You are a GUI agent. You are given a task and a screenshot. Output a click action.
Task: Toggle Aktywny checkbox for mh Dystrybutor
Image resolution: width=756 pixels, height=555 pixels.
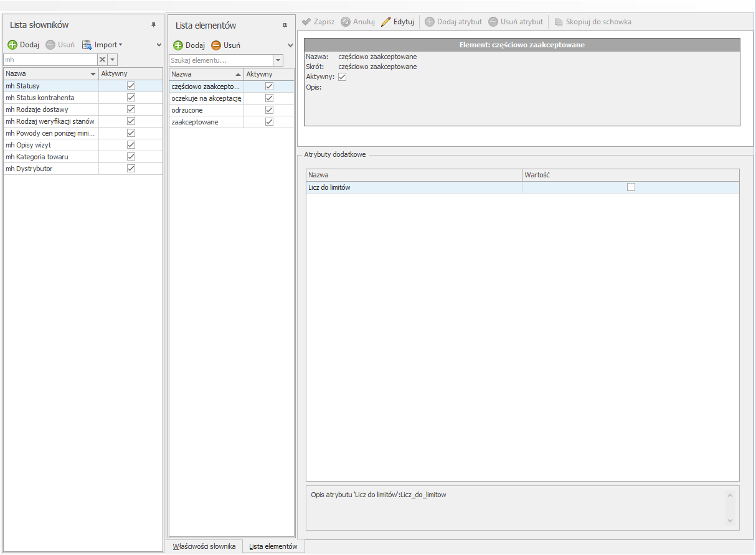131,169
